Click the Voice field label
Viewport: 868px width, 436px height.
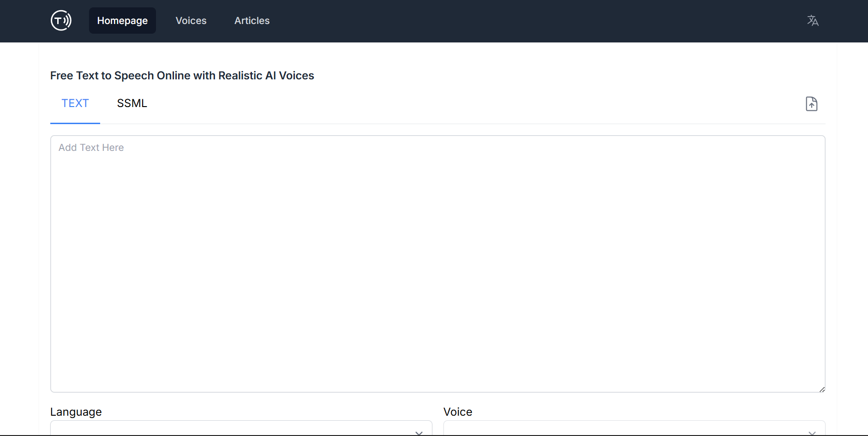coord(458,412)
